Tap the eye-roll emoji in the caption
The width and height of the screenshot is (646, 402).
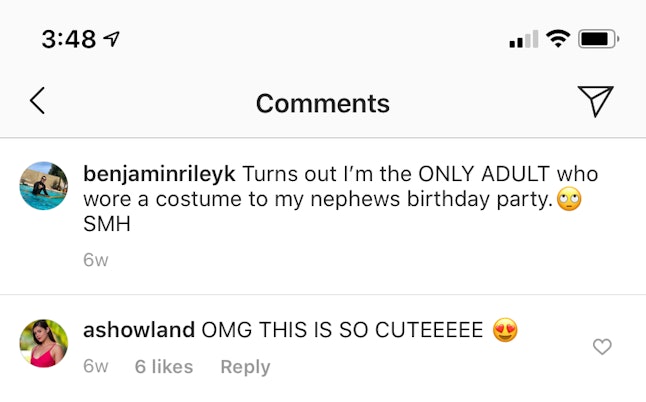click(570, 199)
